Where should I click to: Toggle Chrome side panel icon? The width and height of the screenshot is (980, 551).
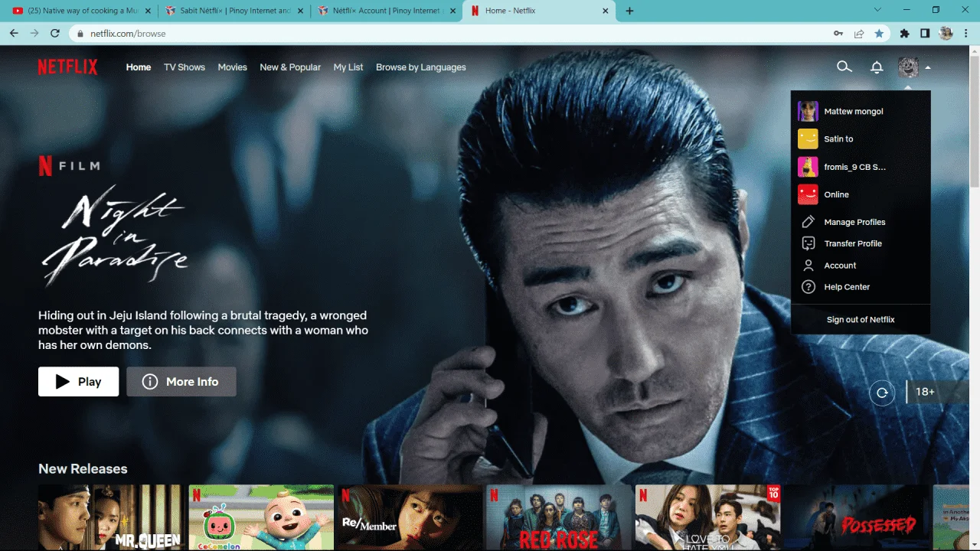[x=925, y=34]
